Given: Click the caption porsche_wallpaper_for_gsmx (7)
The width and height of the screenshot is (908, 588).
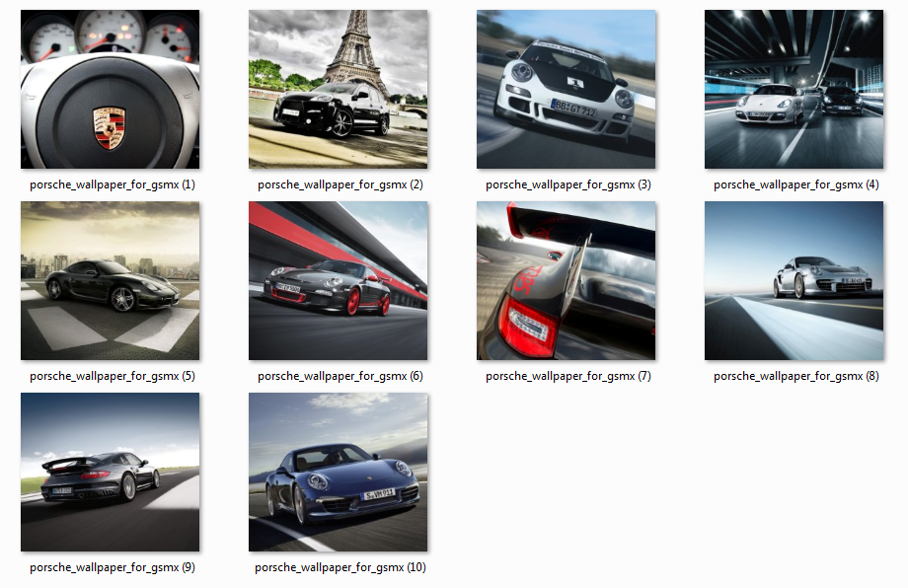Looking at the screenshot, I should pyautogui.click(x=568, y=376).
